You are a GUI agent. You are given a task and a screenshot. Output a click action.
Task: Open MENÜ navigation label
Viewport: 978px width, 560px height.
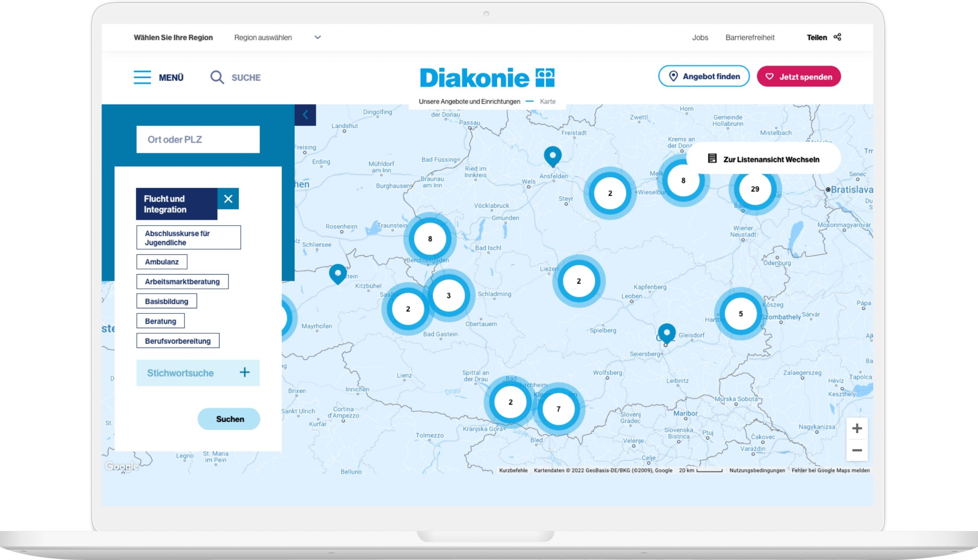tap(171, 78)
